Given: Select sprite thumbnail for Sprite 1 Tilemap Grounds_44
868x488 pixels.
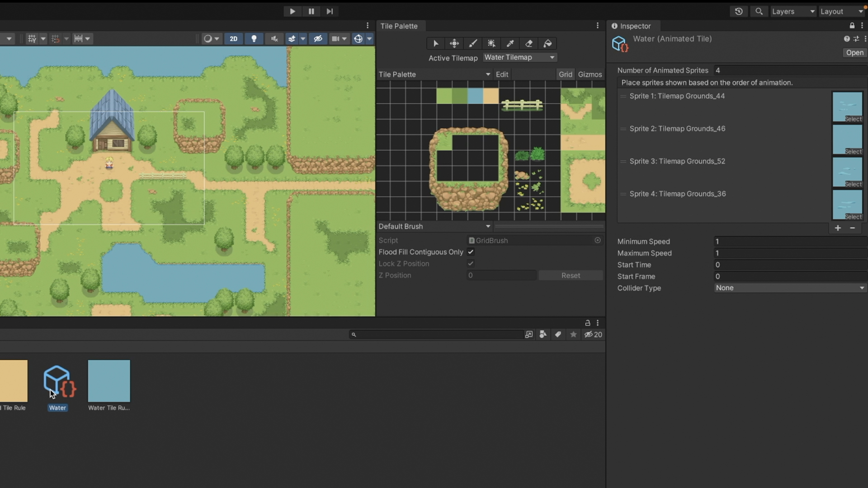Looking at the screenshot, I should (847, 107).
